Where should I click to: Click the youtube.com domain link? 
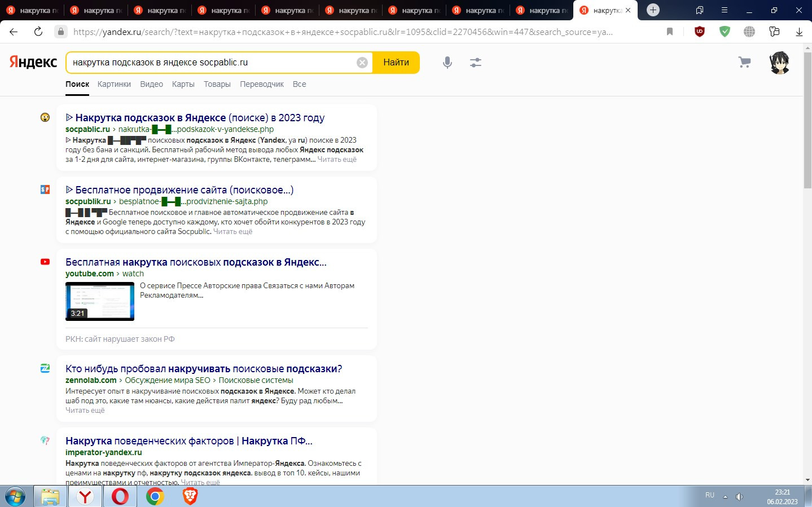point(90,274)
